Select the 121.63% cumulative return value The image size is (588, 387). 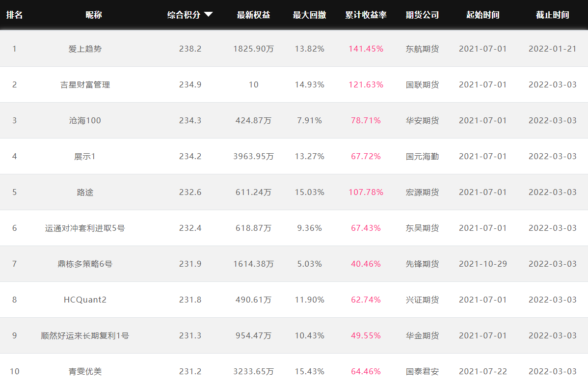(x=366, y=85)
